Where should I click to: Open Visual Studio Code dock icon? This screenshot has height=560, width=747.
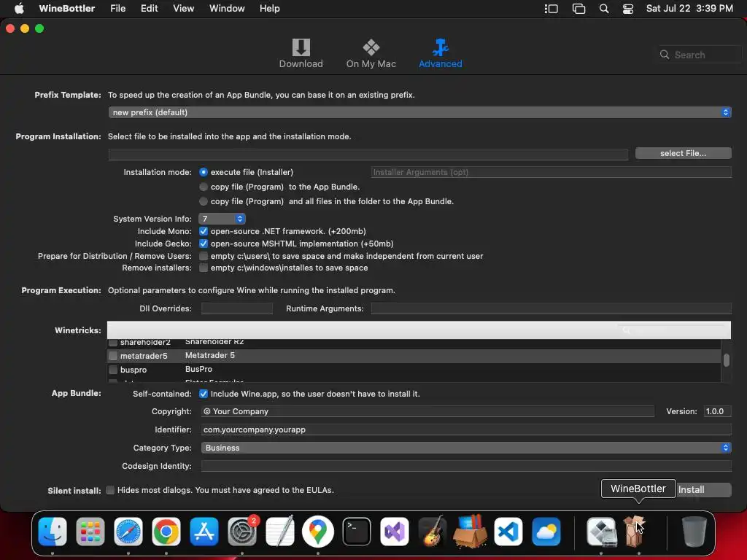(x=508, y=531)
